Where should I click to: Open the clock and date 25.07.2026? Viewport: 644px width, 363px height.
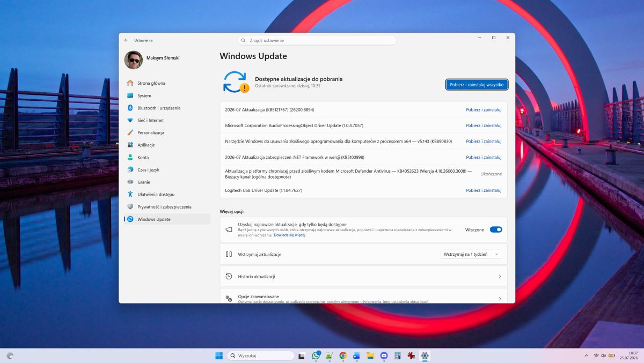point(628,355)
